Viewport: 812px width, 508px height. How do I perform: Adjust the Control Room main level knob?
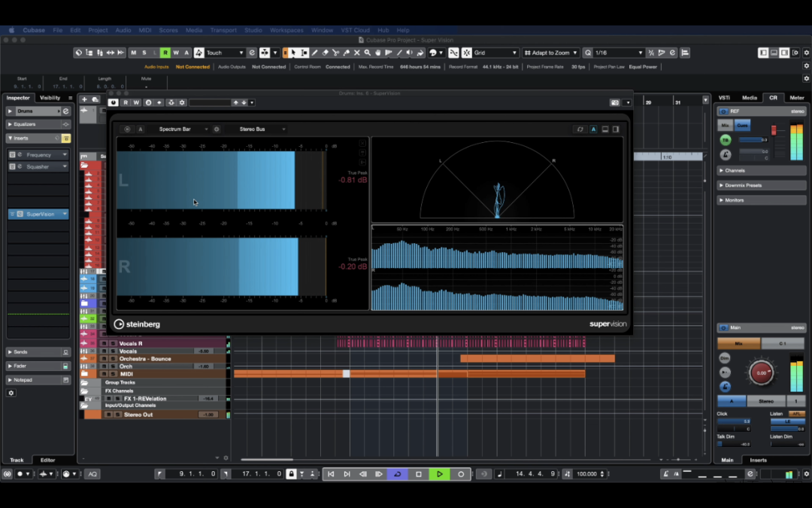pyautogui.click(x=761, y=373)
